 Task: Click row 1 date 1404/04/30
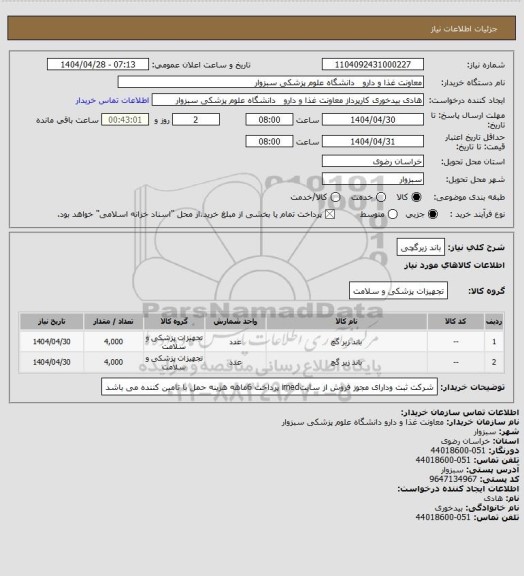[x=51, y=342]
